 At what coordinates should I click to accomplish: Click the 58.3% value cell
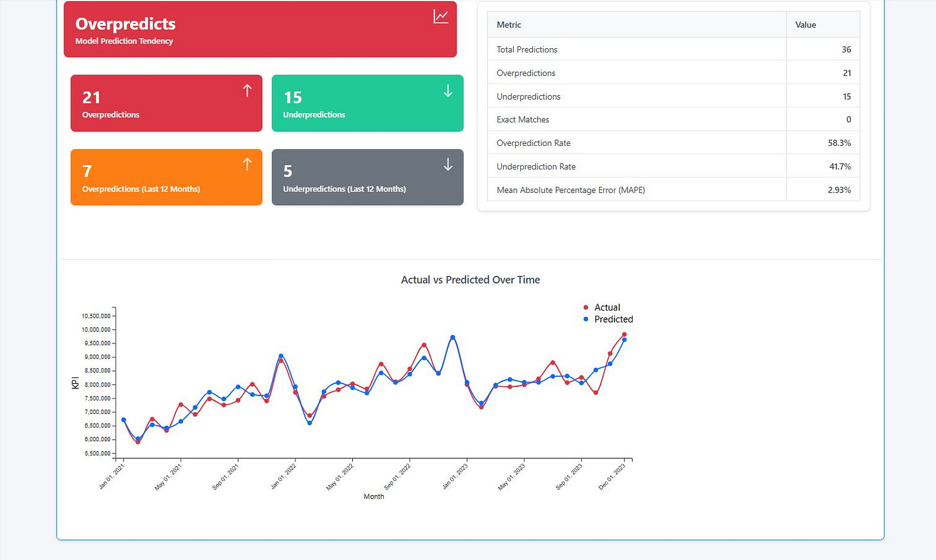(824, 143)
